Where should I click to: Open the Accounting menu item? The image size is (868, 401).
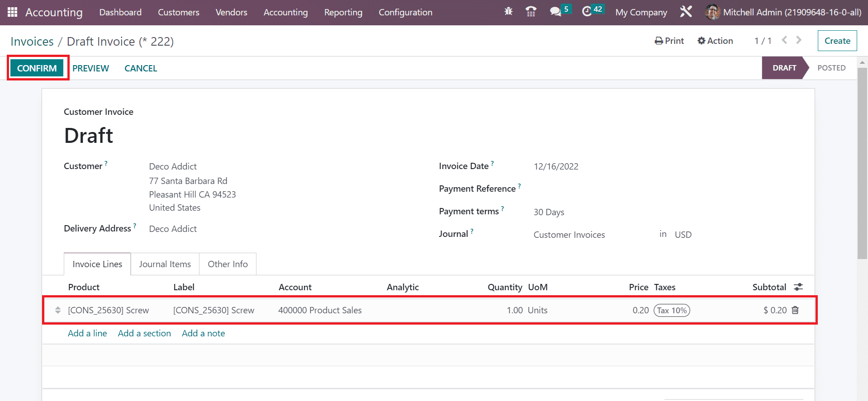286,12
